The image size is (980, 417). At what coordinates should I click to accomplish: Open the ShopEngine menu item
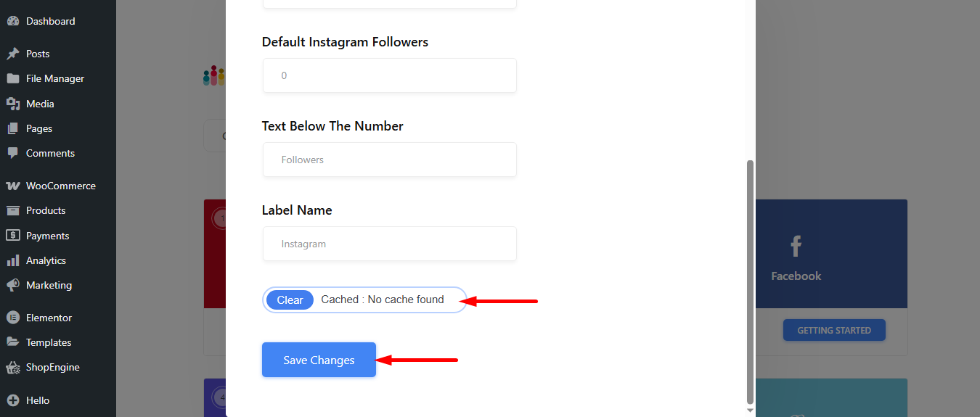coord(53,367)
